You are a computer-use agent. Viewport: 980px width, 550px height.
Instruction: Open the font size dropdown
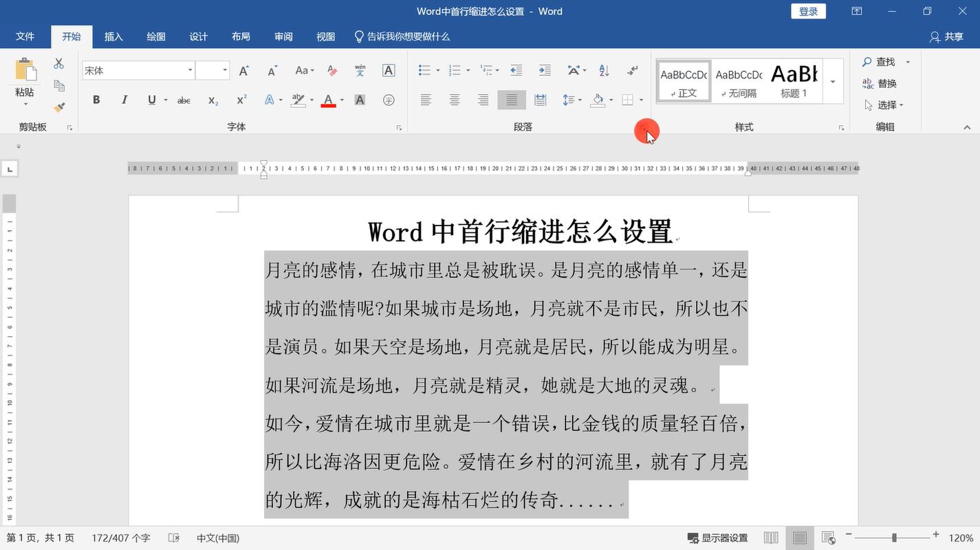click(x=225, y=70)
